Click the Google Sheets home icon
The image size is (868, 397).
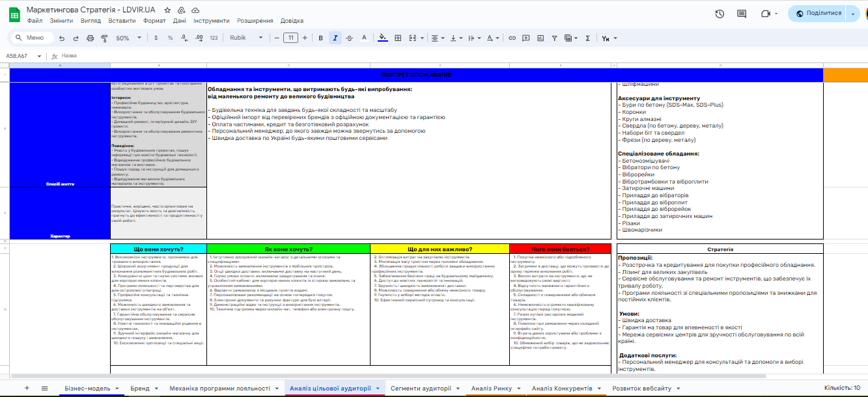coord(14,14)
